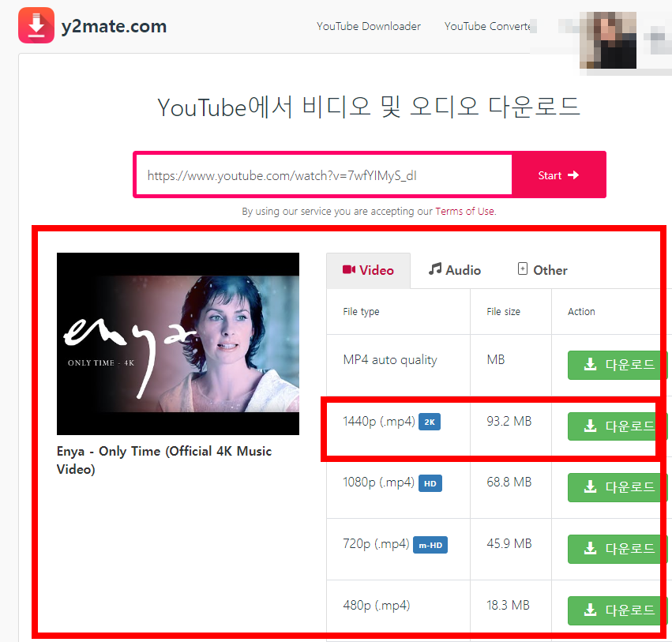Open the y2mate.com home link text
This screenshot has height=642, width=672.
(x=114, y=26)
